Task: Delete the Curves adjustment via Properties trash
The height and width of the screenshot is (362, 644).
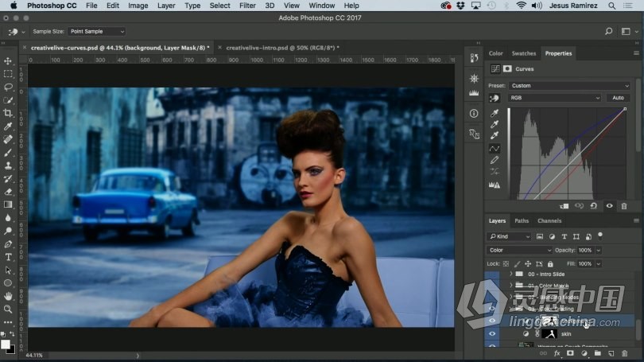Action: tap(624, 206)
